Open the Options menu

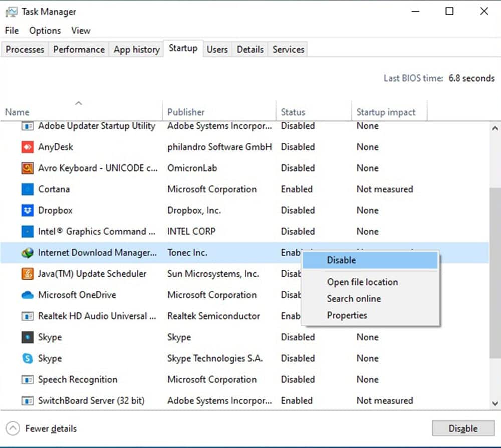45,31
